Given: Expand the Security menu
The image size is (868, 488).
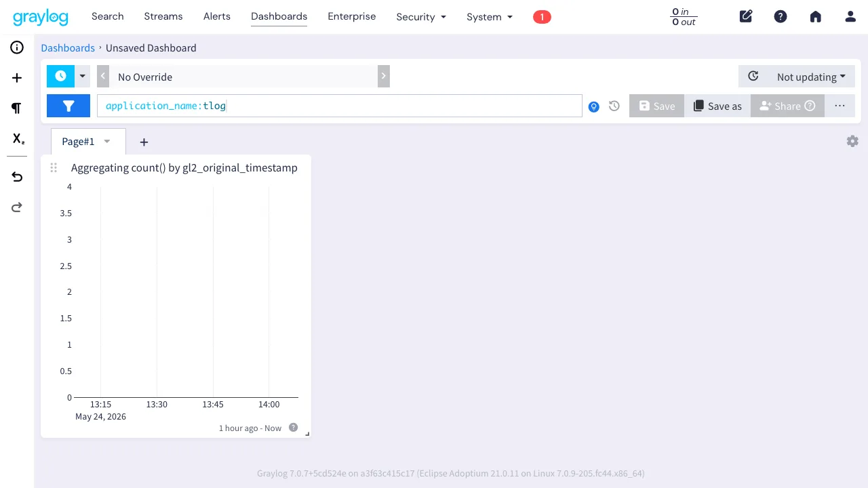Looking at the screenshot, I should [x=421, y=17].
